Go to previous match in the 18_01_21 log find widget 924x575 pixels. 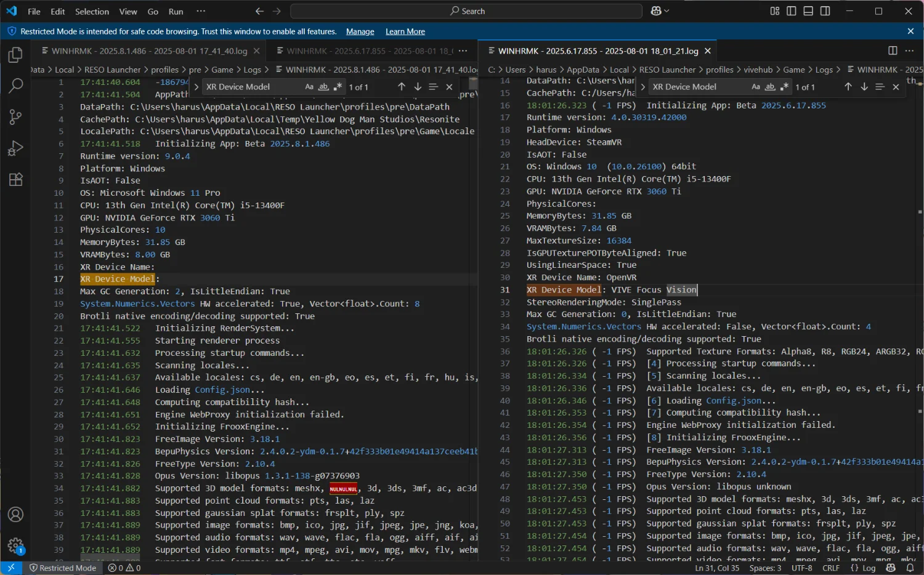click(x=848, y=87)
